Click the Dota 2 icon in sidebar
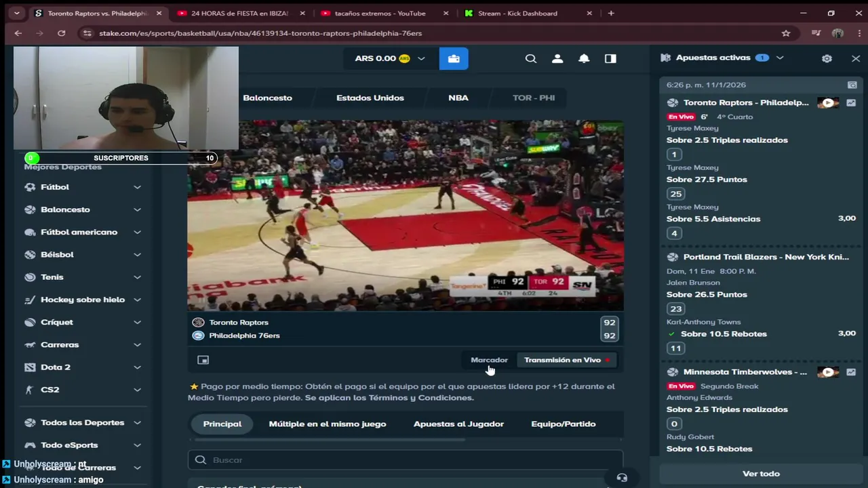Image resolution: width=868 pixels, height=488 pixels. [30, 367]
